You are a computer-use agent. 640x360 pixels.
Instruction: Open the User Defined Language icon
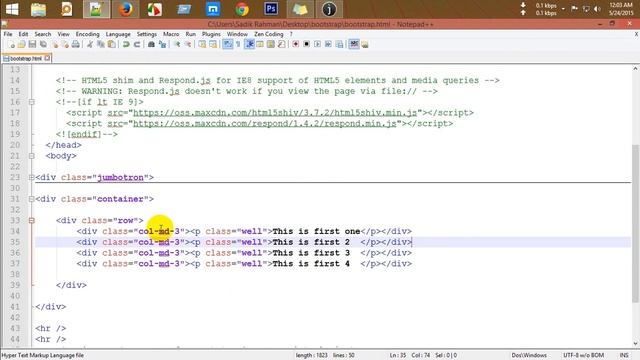pos(260,44)
